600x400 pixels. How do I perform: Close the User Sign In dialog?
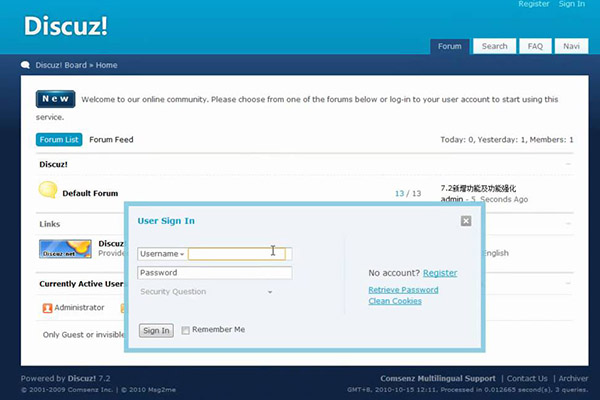(x=465, y=221)
